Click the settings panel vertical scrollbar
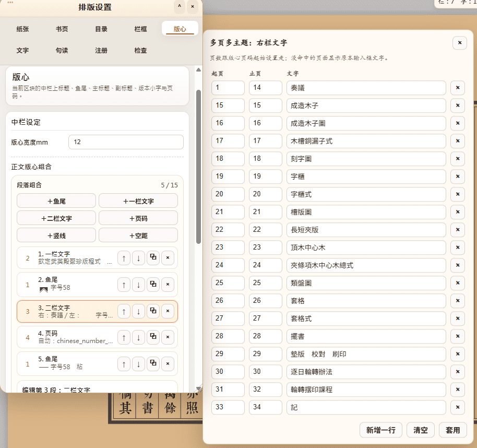 (199, 167)
